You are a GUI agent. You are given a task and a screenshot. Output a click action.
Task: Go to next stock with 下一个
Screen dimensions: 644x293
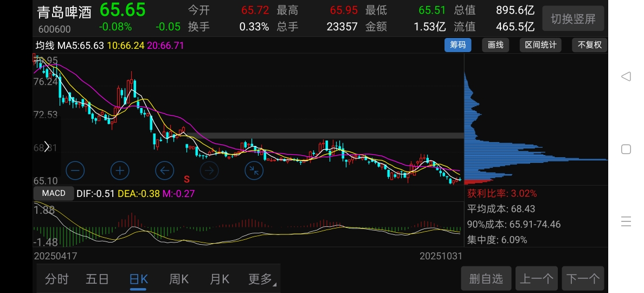(583, 279)
